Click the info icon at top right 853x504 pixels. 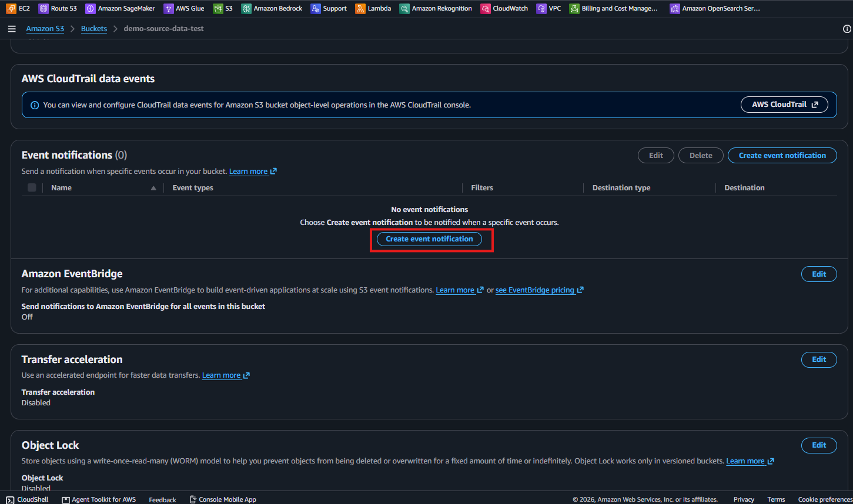coord(847,29)
